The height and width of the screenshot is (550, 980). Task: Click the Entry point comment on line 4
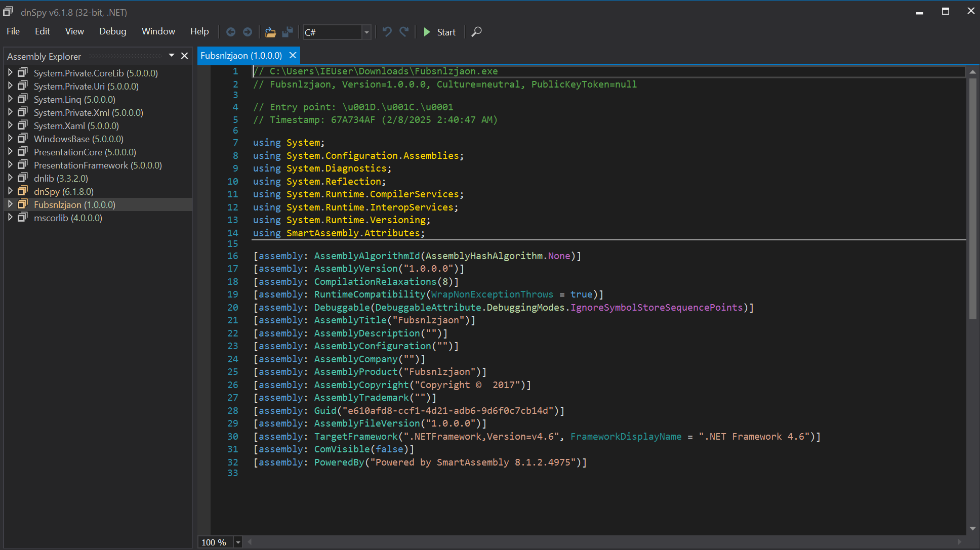click(353, 107)
